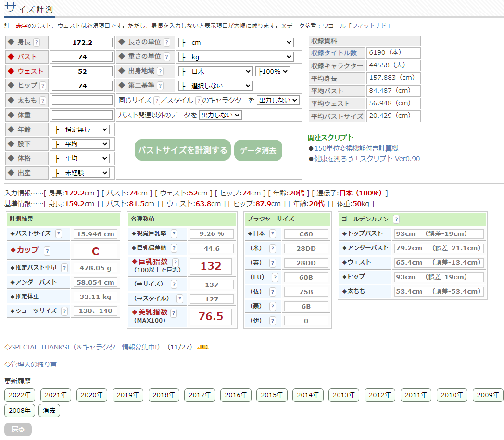Click the 体重 input field
Image resolution: width=504 pixels, height=440 pixels.
point(82,115)
